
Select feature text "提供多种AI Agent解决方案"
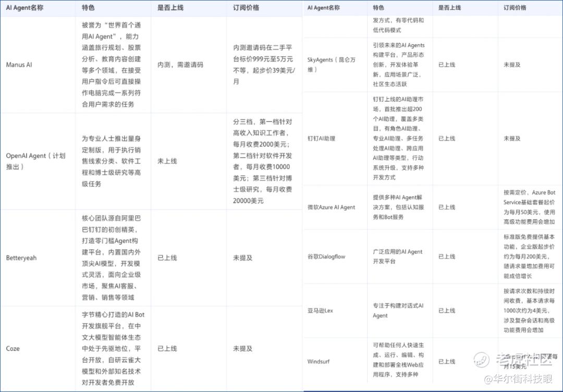398,202
